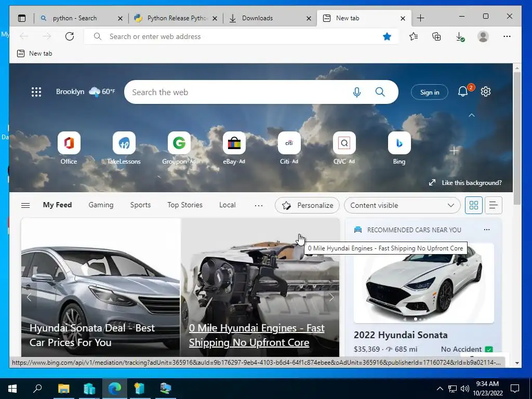Open the Groupon quick link

(179, 148)
